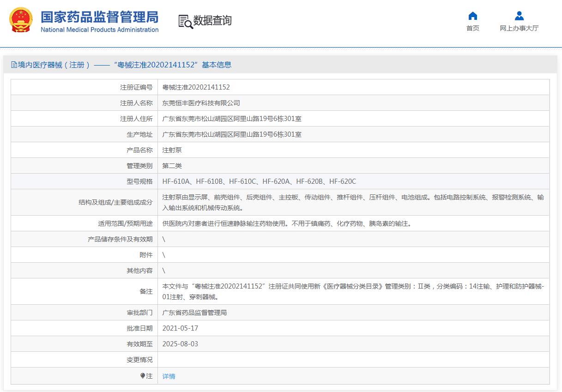Click the 注册证编号 label
Screen dimensions: 562x392
coord(136,87)
